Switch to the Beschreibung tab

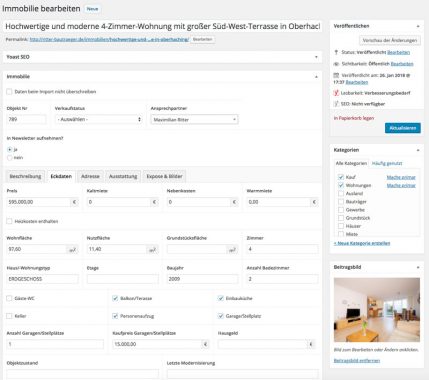coord(25,176)
